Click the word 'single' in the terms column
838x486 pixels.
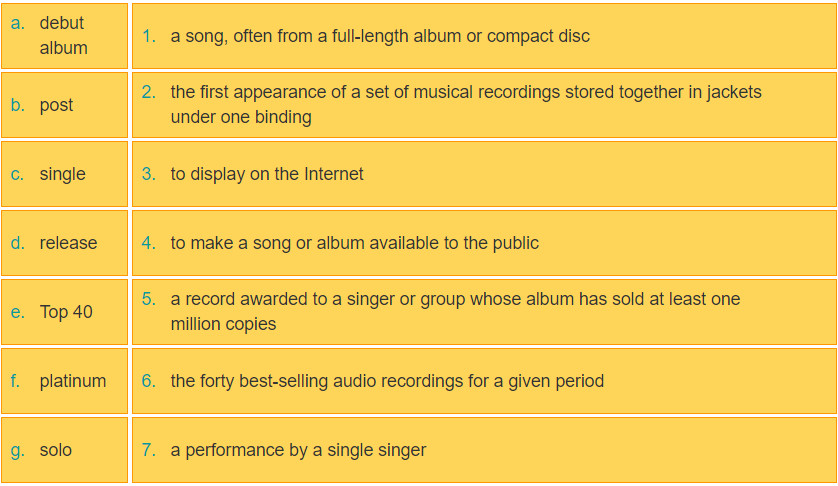(62, 174)
